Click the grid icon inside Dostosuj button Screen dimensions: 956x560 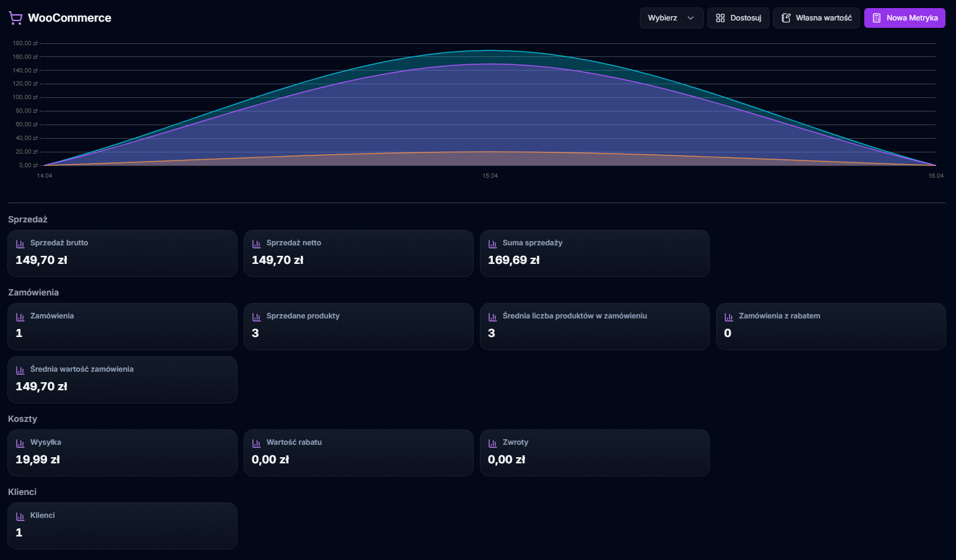(720, 18)
